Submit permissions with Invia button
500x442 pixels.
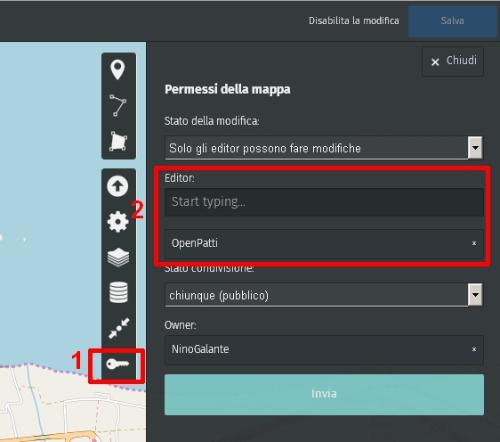coord(324,394)
